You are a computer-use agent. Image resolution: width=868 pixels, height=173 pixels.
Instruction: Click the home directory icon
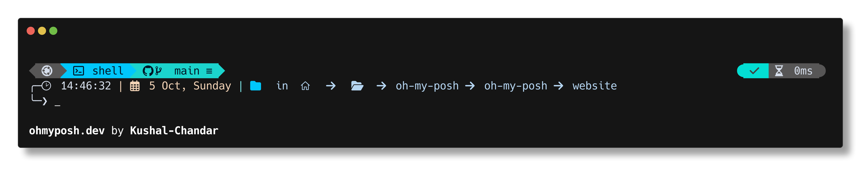pos(305,86)
